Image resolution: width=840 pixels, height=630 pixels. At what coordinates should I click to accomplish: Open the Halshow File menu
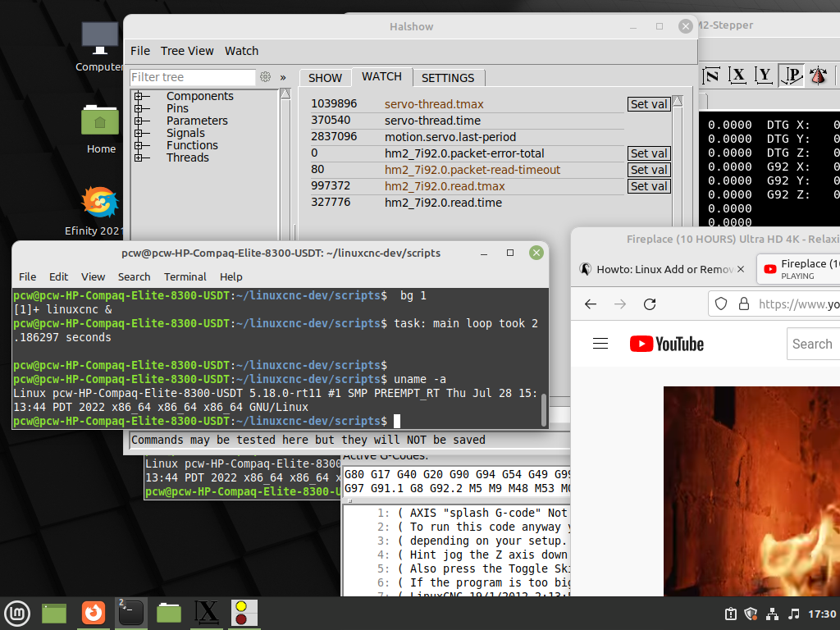tap(139, 51)
